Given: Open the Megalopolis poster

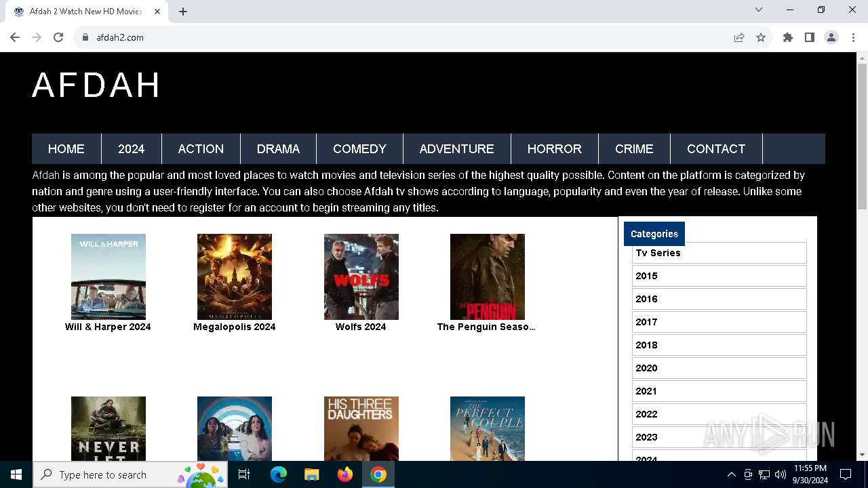Looking at the screenshot, I should [x=235, y=277].
